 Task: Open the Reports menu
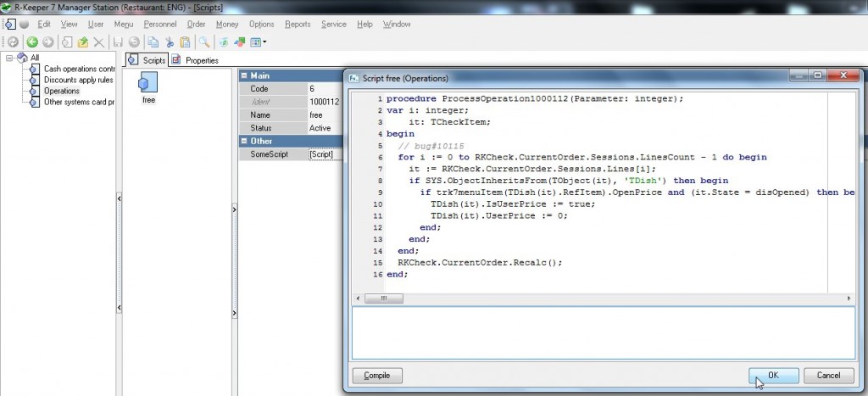[x=298, y=25]
